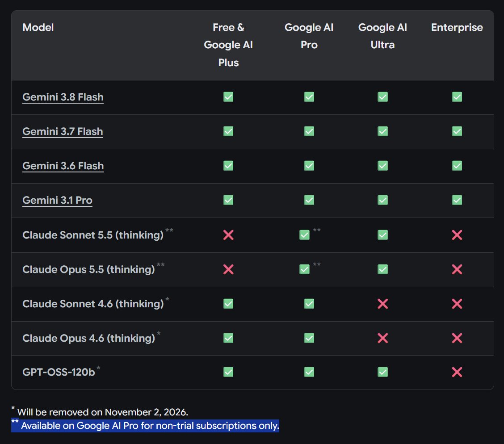This screenshot has height=444, width=504.
Task: Click GPT-OSS-120b check under Google AI Ultra
Action: [x=382, y=372]
